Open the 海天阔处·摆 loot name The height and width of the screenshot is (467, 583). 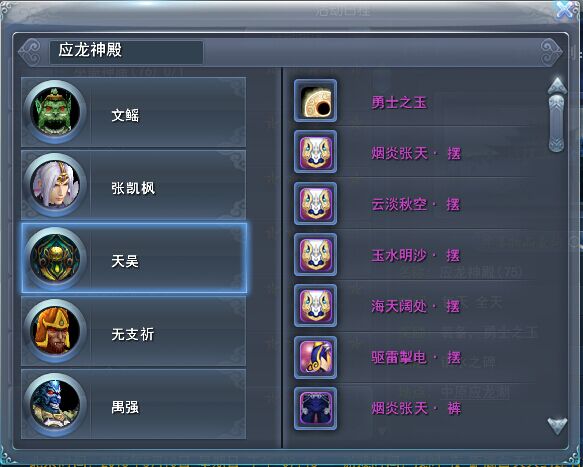(x=416, y=306)
